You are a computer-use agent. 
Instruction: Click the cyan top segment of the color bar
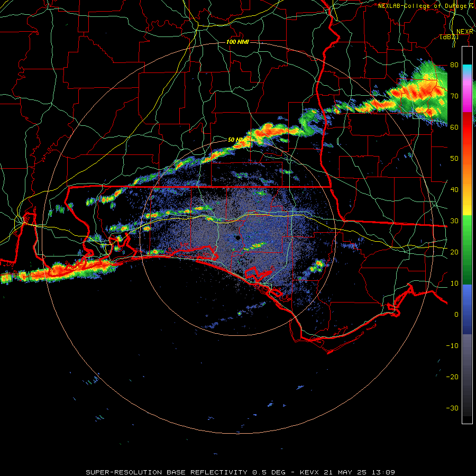(x=467, y=68)
